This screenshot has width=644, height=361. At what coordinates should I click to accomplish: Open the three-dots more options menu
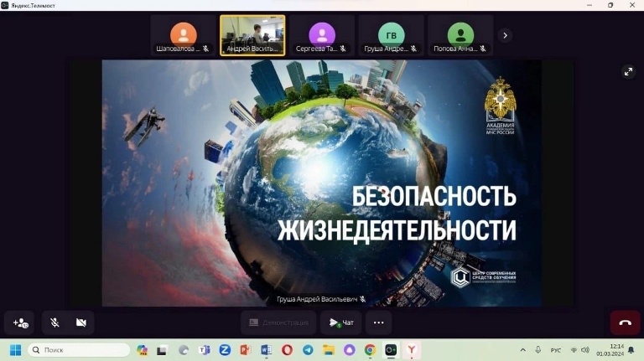(x=378, y=322)
